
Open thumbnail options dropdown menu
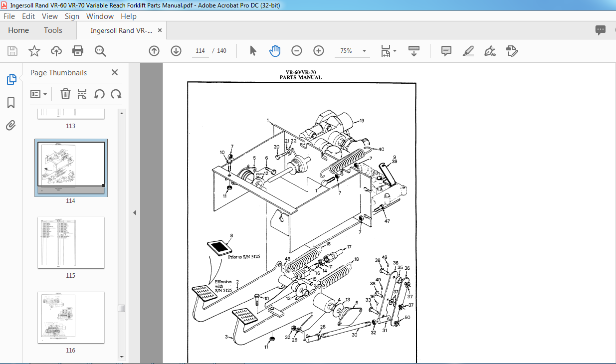(x=39, y=94)
